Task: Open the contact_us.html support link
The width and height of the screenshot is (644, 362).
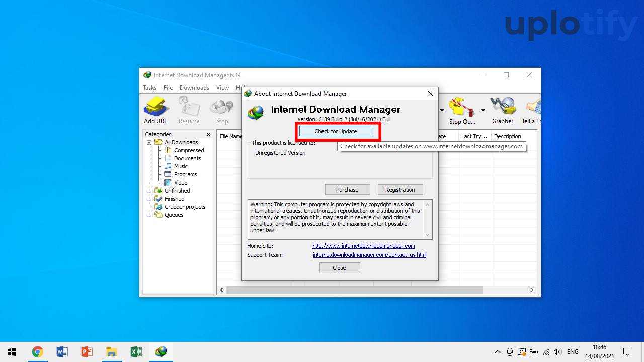Action: coord(369,255)
